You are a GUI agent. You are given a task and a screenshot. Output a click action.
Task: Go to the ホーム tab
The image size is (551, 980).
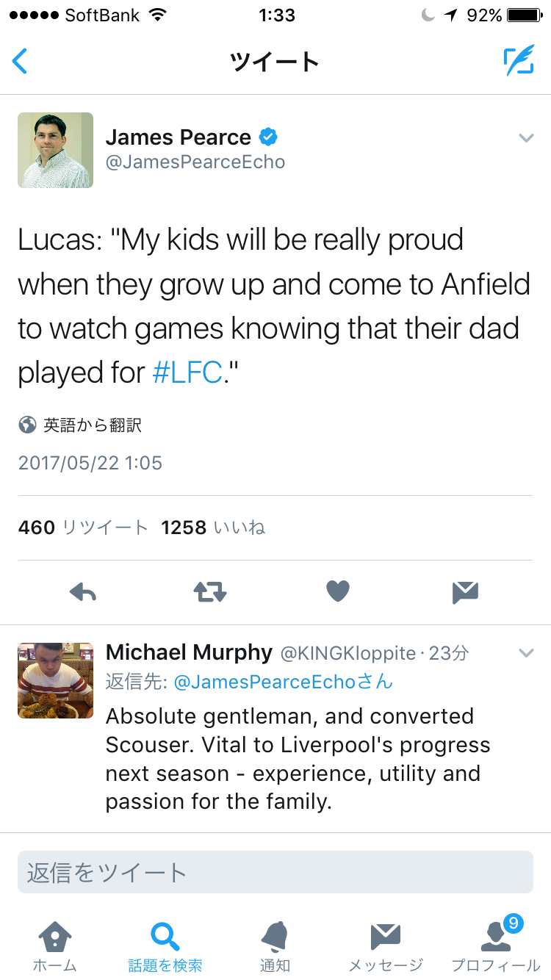pos(55,946)
